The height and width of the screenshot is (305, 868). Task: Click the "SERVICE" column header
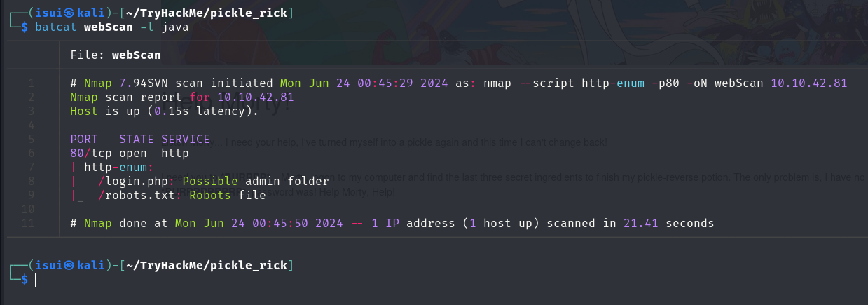click(x=185, y=140)
